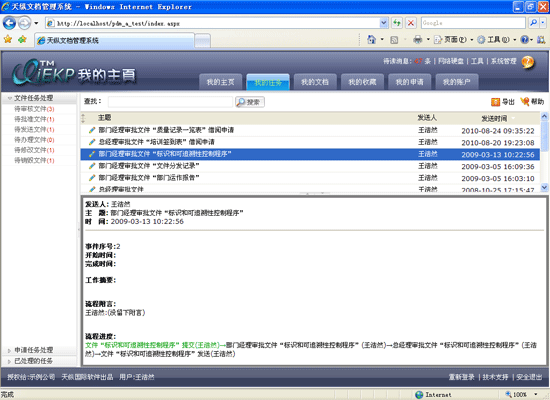Click the 搜索 search button

pyautogui.click(x=250, y=102)
